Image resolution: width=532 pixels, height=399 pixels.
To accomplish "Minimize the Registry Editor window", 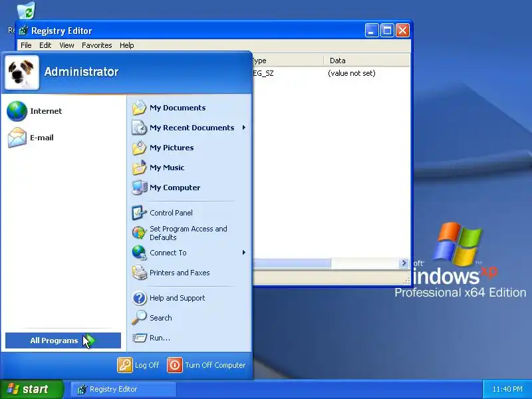I will click(x=371, y=31).
